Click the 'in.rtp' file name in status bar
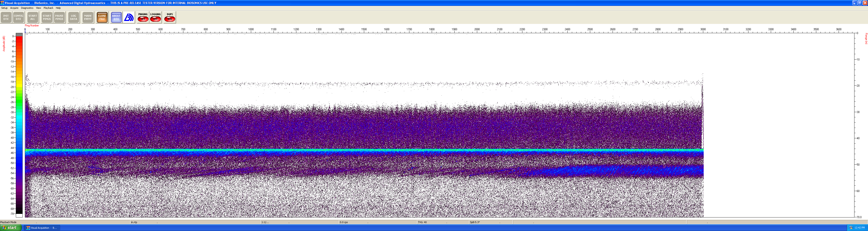Viewport: 868px width, 231px height. (134, 222)
